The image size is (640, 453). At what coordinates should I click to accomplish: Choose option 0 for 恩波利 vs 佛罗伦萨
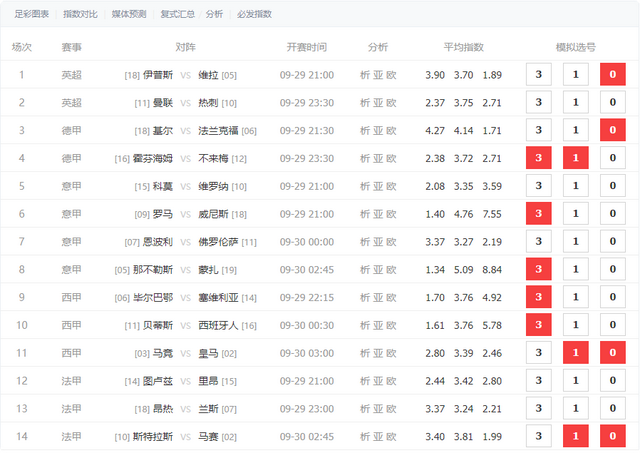[612, 242]
